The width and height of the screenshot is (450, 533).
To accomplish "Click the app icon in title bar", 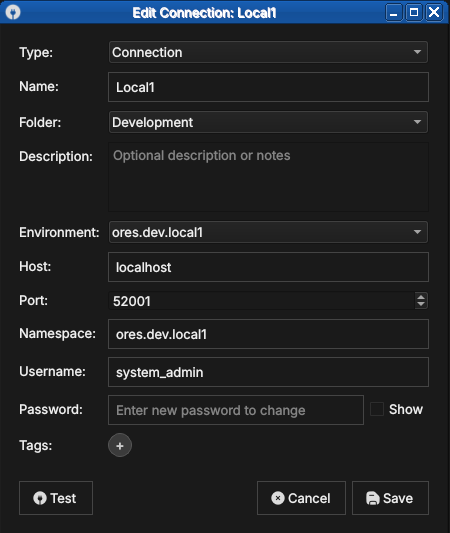I will click(13, 12).
